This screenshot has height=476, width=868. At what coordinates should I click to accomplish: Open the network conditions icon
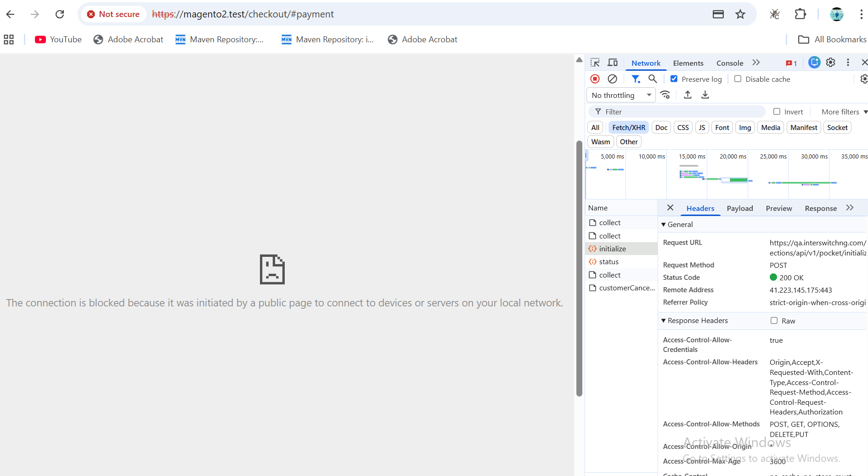665,95
